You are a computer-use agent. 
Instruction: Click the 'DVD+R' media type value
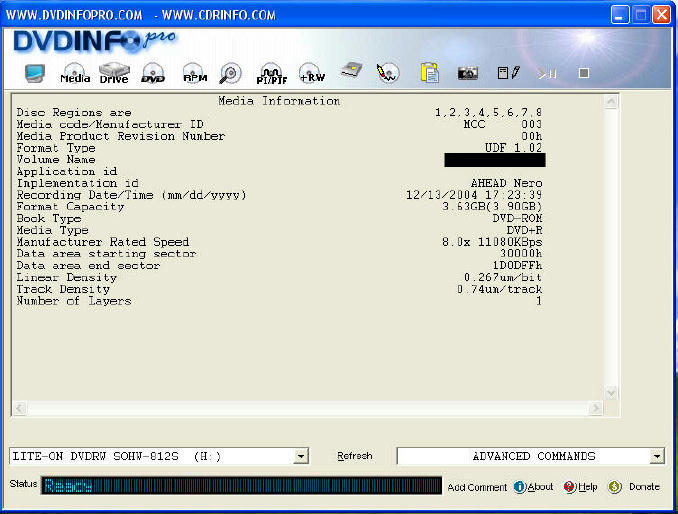click(x=524, y=230)
